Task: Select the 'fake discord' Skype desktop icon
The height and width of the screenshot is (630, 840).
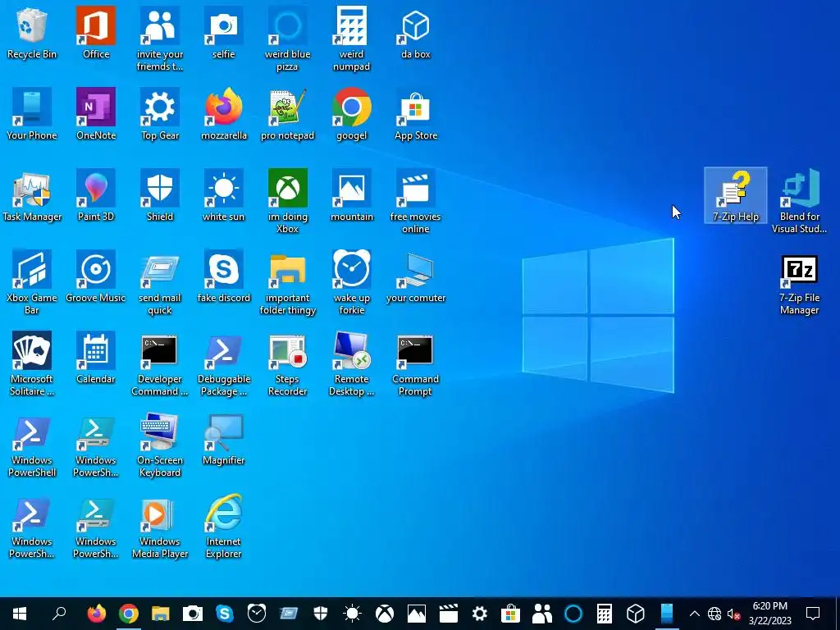Action: tap(223, 277)
